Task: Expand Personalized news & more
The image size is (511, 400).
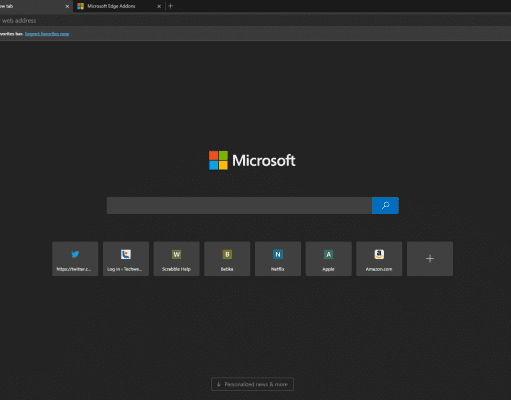Action: pos(252,384)
